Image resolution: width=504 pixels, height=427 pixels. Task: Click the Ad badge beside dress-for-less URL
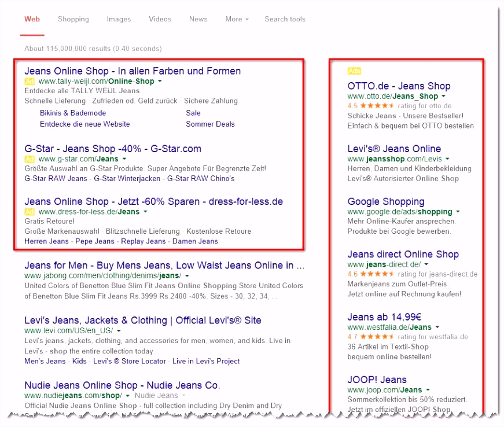tap(30, 212)
